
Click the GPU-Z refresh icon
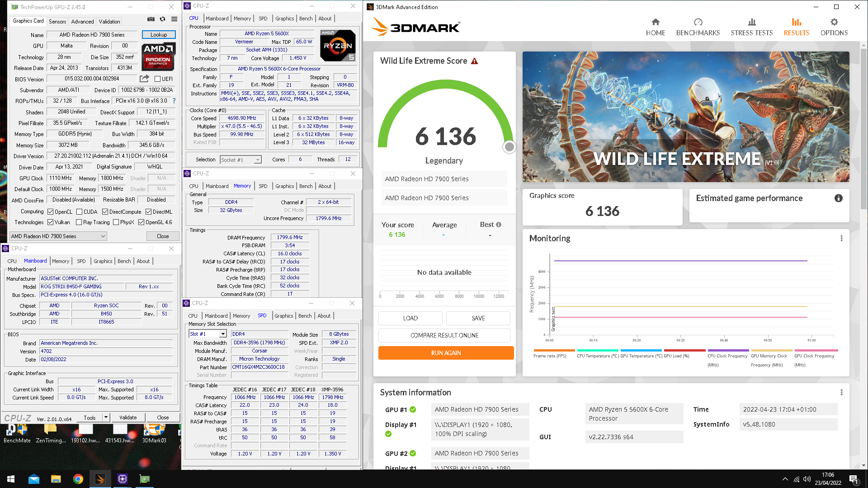[162, 19]
